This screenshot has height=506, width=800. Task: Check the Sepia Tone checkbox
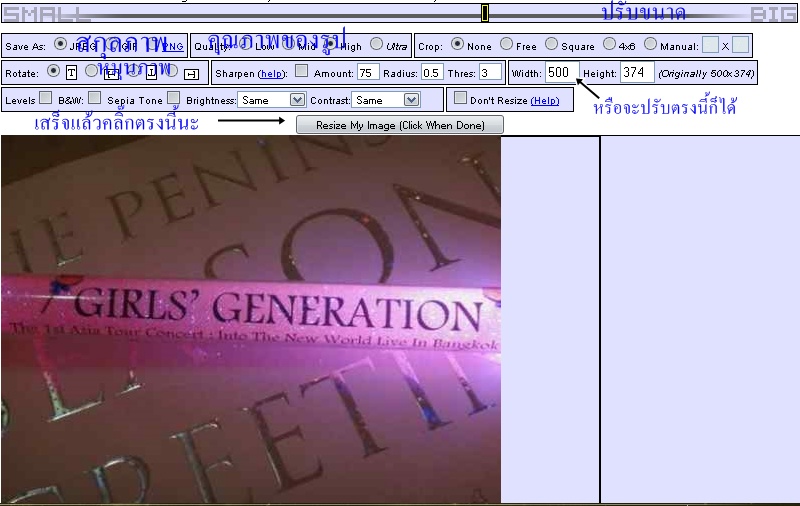point(173,97)
